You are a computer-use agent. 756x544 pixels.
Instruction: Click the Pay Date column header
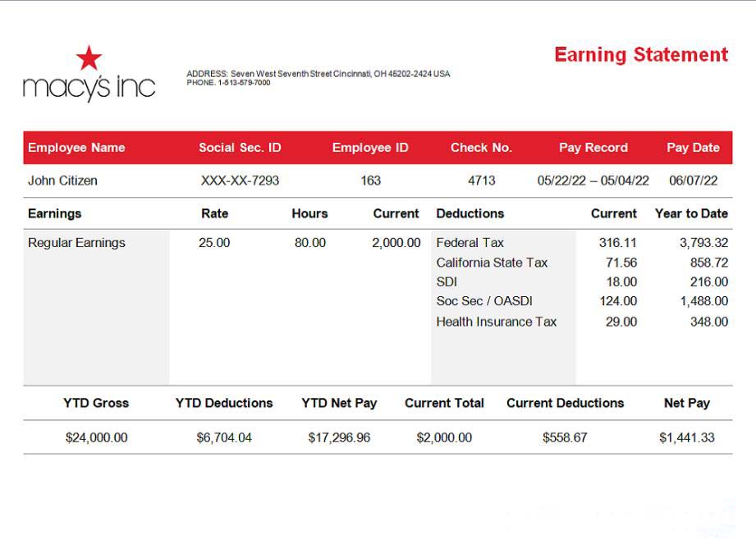693,148
